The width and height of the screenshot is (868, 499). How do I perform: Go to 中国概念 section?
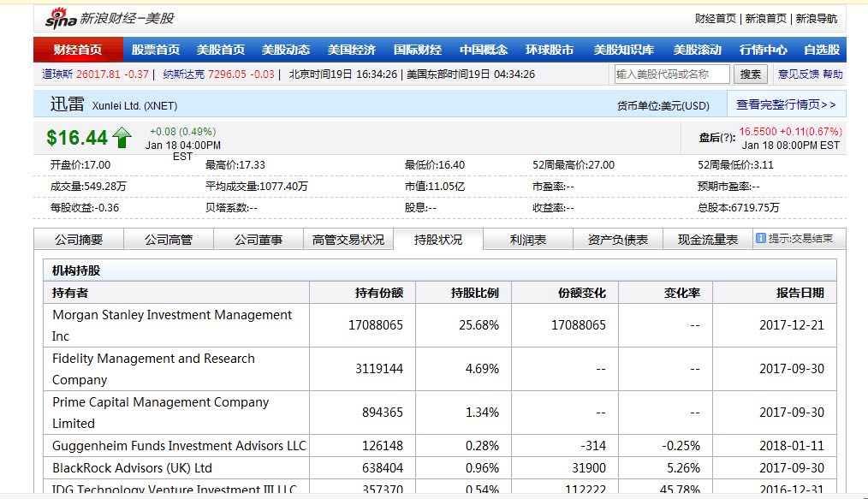click(484, 50)
